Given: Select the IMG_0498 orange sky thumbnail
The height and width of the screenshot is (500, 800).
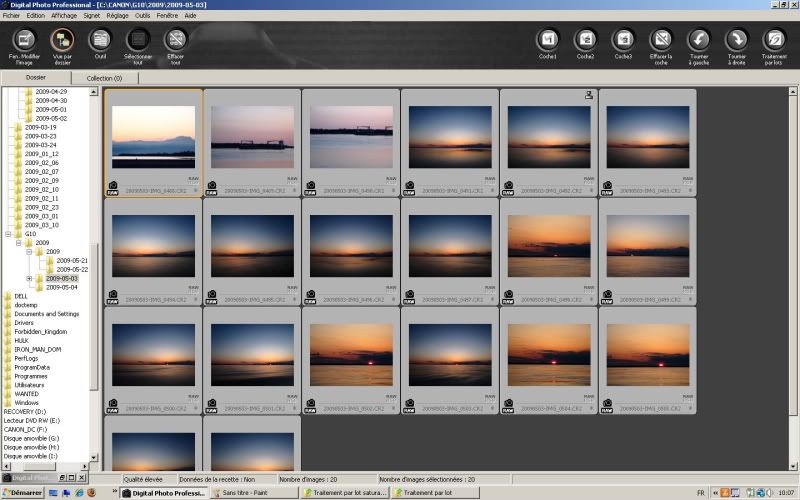Looking at the screenshot, I should (549, 246).
